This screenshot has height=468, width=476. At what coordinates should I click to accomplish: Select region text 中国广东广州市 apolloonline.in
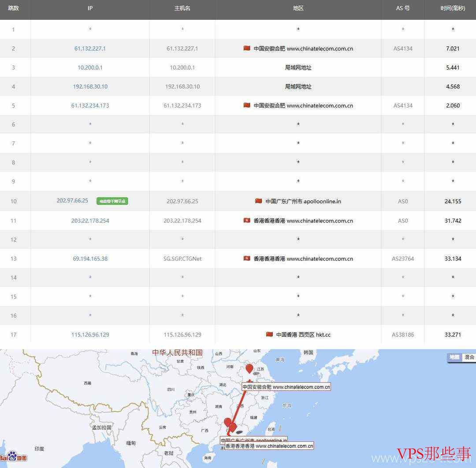tap(303, 201)
